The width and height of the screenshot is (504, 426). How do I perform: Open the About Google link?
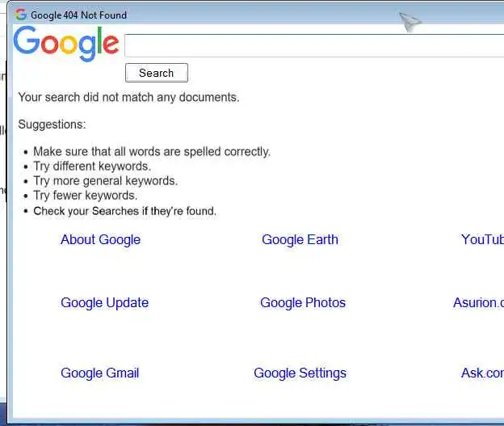[101, 240]
